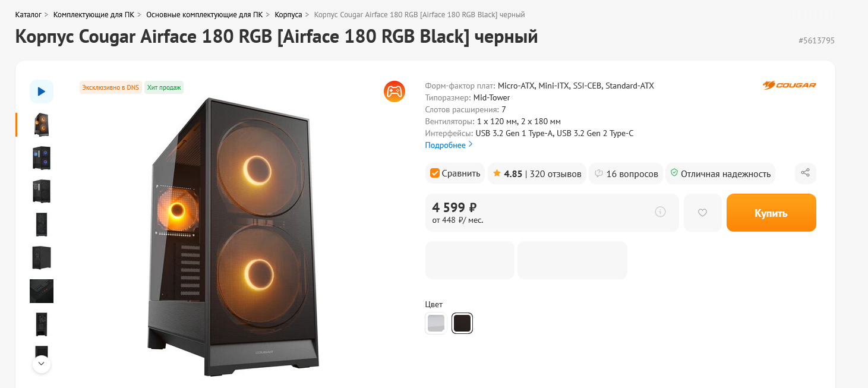This screenshot has height=388, width=868.
Task: Toggle the Сравнить checkbox
Action: [435, 174]
